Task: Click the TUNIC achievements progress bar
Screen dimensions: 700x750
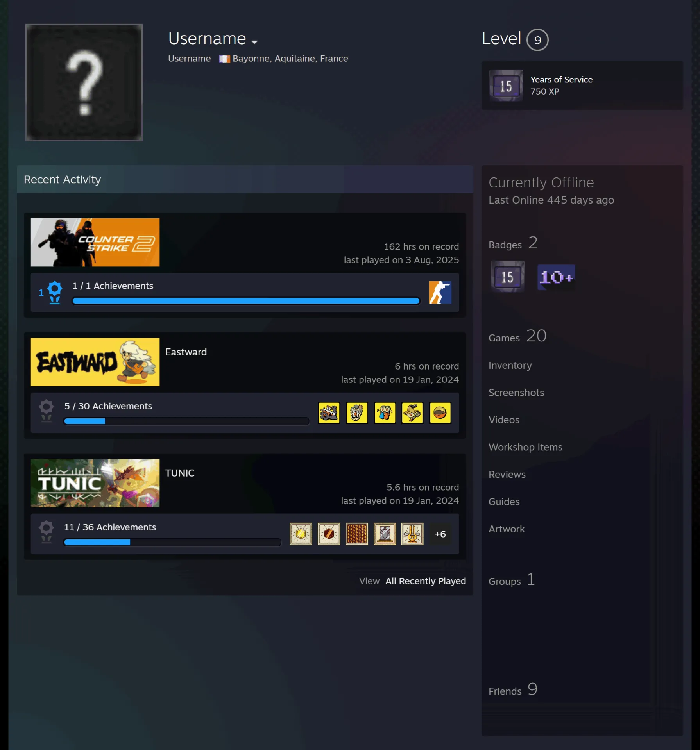Action: [172, 542]
